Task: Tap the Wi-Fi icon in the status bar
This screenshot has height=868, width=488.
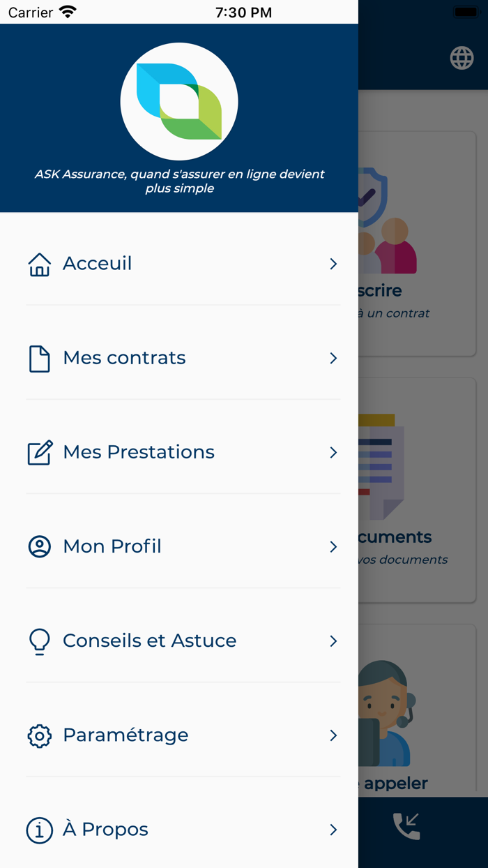Action: tap(68, 11)
